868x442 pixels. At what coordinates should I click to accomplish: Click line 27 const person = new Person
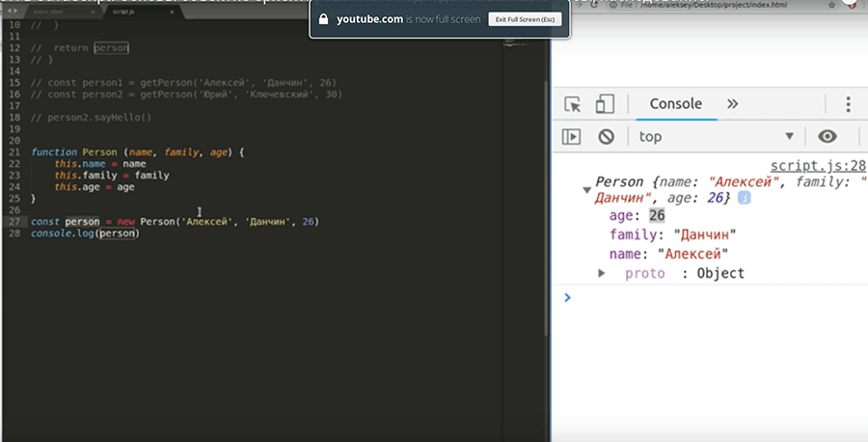pyautogui.click(x=175, y=222)
